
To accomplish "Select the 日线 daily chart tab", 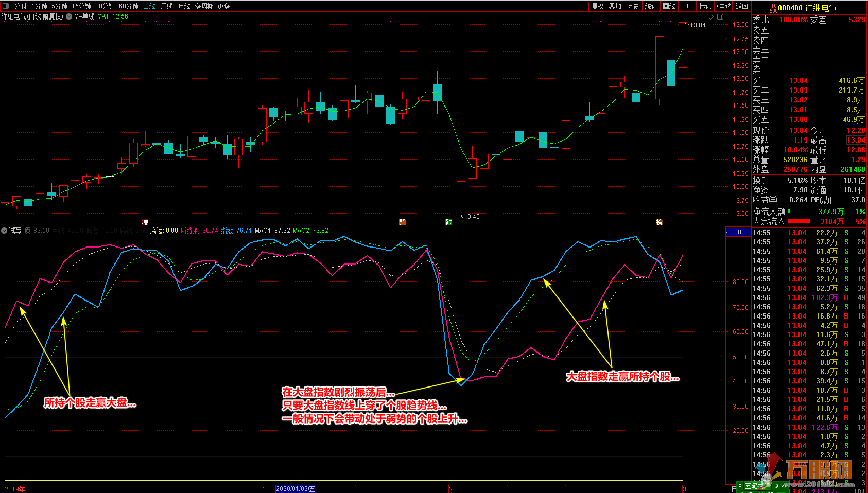I will click(x=149, y=6).
